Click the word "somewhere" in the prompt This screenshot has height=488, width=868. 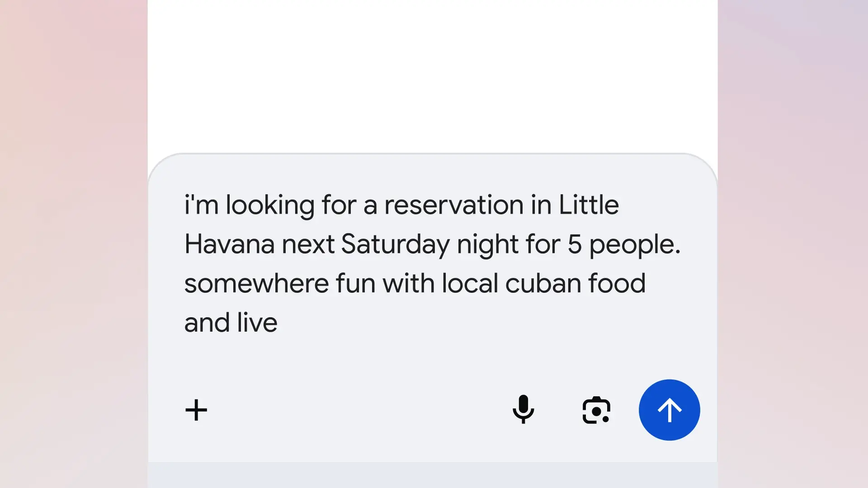[x=256, y=284]
